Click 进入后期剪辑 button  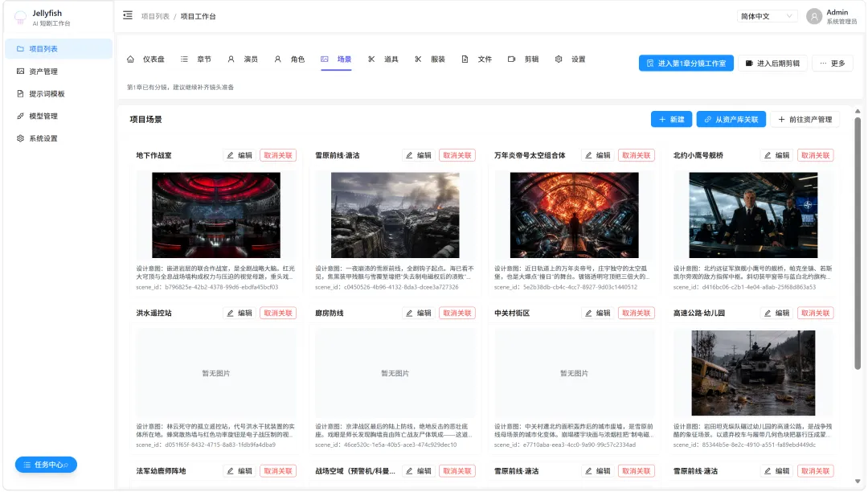[x=772, y=63]
